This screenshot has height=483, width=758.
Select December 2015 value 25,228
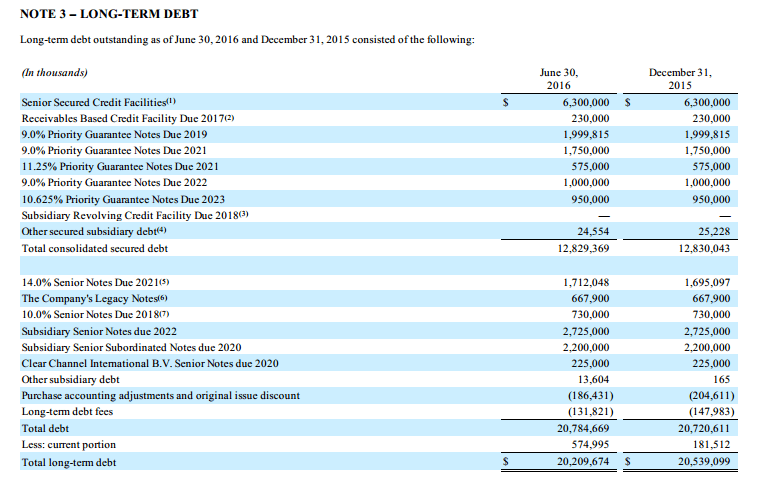click(714, 231)
